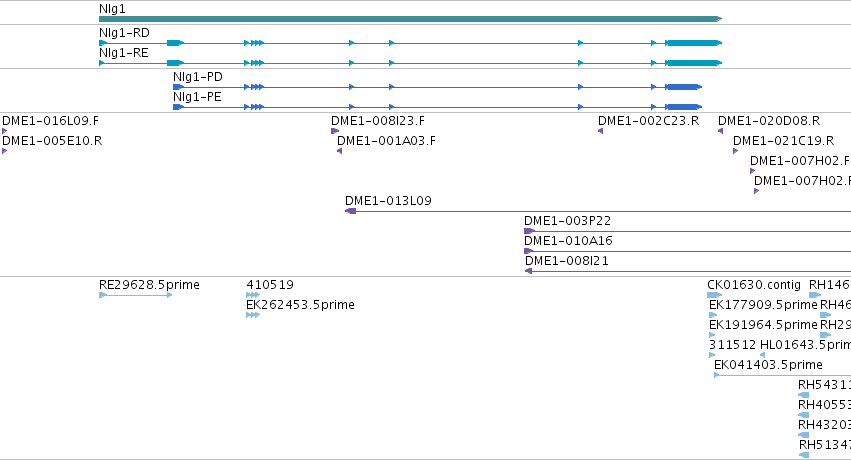This screenshot has width=851, height=460.
Task: Click the Nlg1 gene label
Action: tap(112, 9)
